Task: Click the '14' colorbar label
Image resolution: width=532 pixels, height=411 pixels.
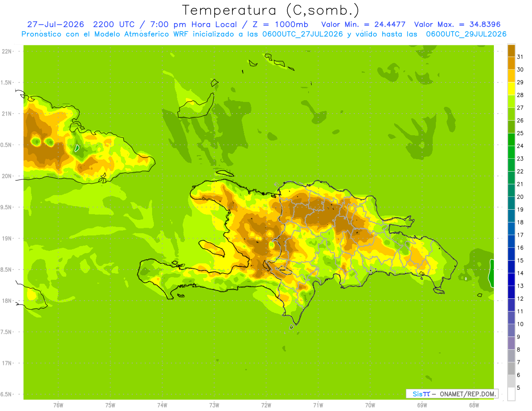Action: click(520, 273)
